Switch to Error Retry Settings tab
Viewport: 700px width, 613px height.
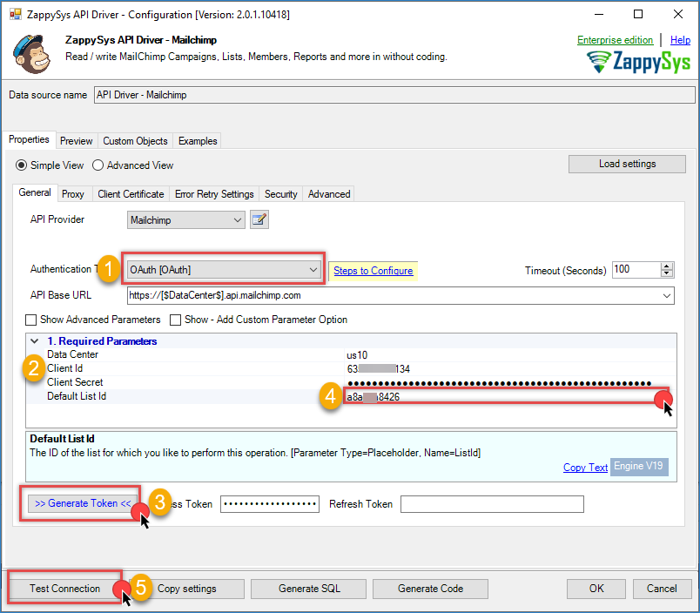pos(214,194)
